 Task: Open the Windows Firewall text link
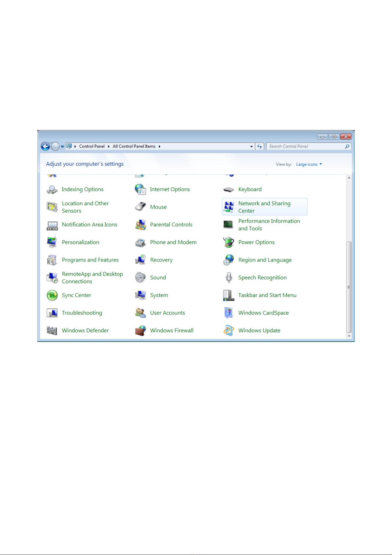[x=172, y=330]
